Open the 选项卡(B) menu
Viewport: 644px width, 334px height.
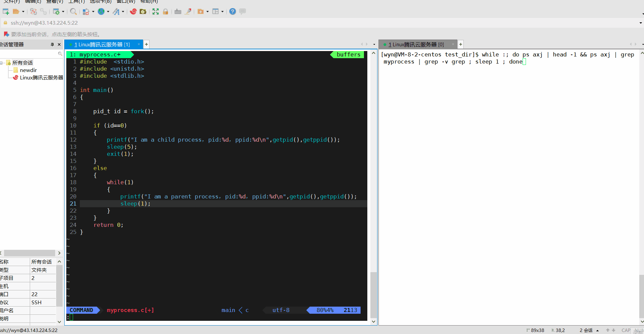(x=100, y=2)
